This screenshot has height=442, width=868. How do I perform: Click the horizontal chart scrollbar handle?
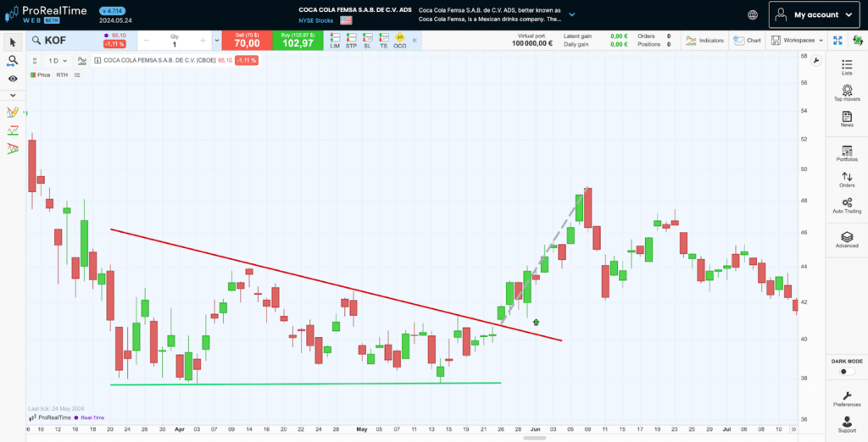point(535,438)
